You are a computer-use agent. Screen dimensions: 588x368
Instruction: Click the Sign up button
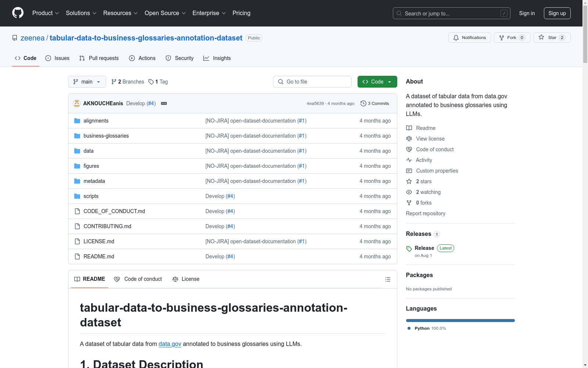pos(557,13)
